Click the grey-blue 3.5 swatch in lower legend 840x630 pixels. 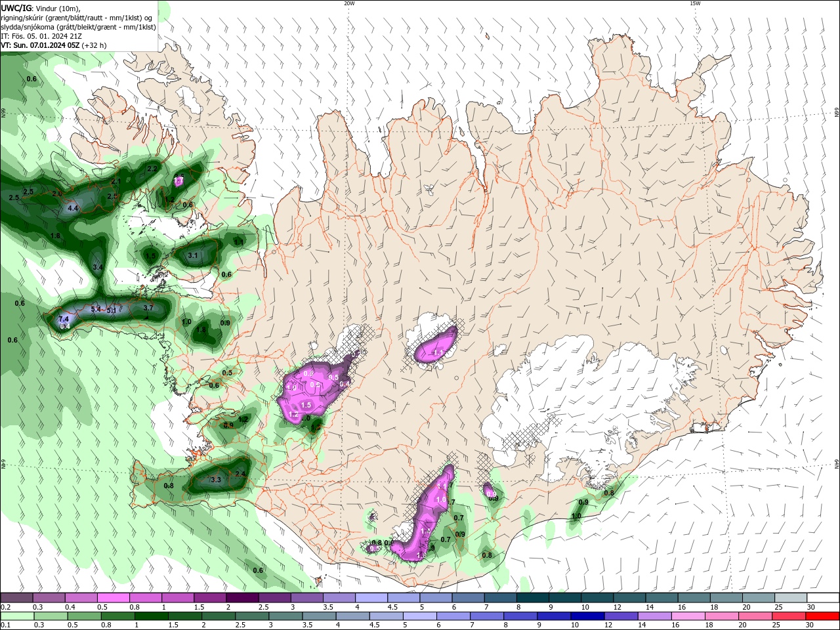[318, 616]
